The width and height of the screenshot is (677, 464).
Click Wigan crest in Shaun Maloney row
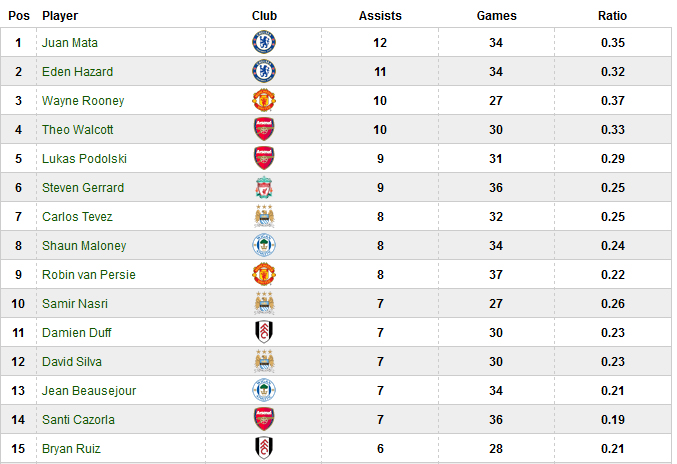pyautogui.click(x=264, y=245)
